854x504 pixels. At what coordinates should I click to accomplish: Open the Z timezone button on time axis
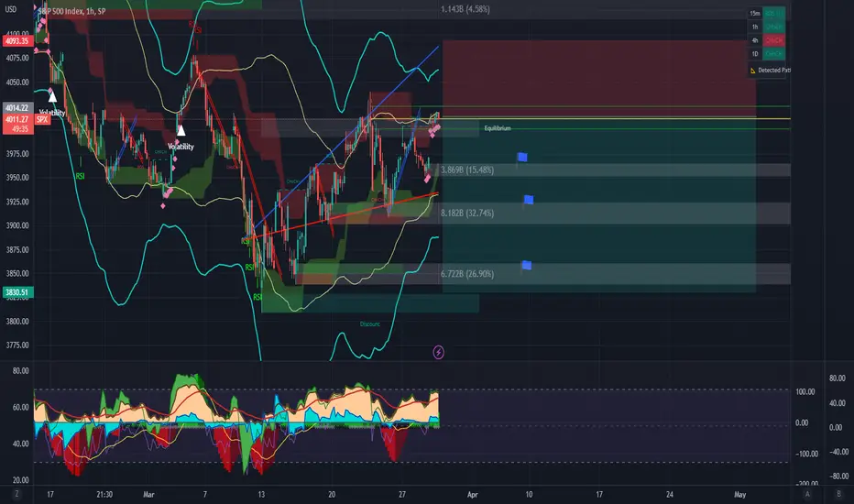pyautogui.click(x=16, y=494)
